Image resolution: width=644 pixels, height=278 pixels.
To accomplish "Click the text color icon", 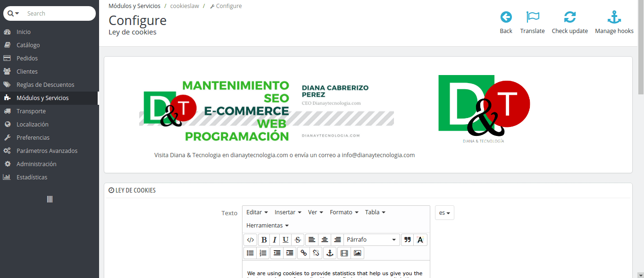I will coord(420,240).
